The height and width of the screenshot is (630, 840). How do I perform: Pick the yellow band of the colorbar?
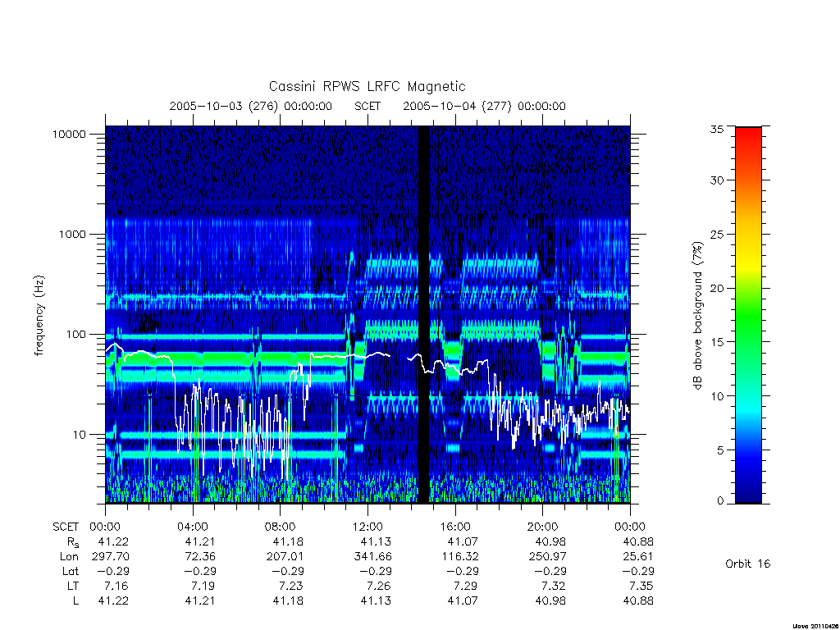(748, 265)
